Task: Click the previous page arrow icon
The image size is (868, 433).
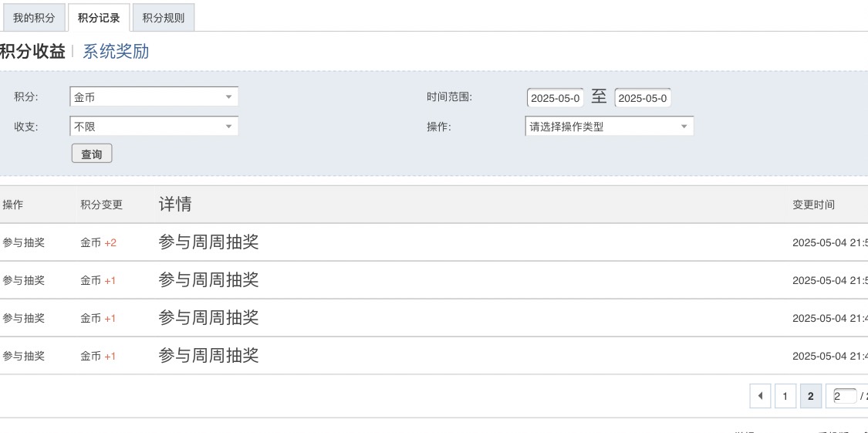Action: (760, 397)
